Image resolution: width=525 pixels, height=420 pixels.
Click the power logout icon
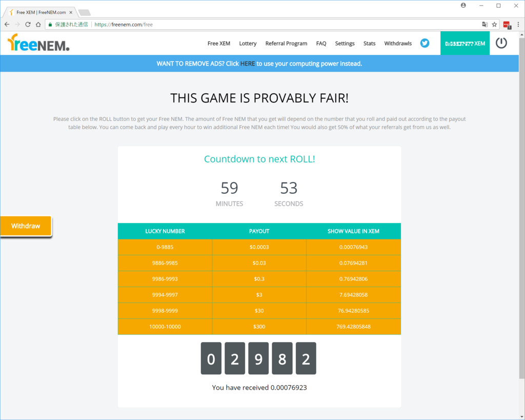501,43
